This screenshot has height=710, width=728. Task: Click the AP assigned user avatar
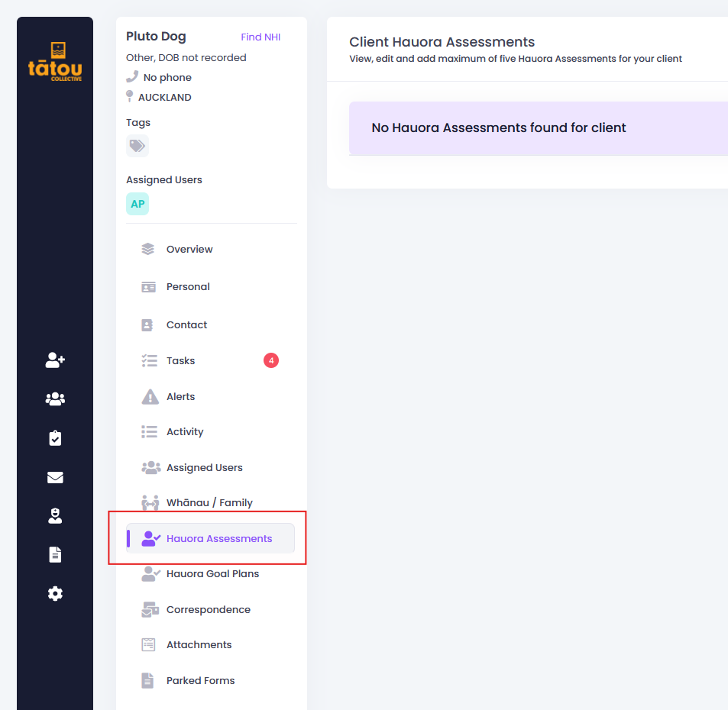coord(138,204)
